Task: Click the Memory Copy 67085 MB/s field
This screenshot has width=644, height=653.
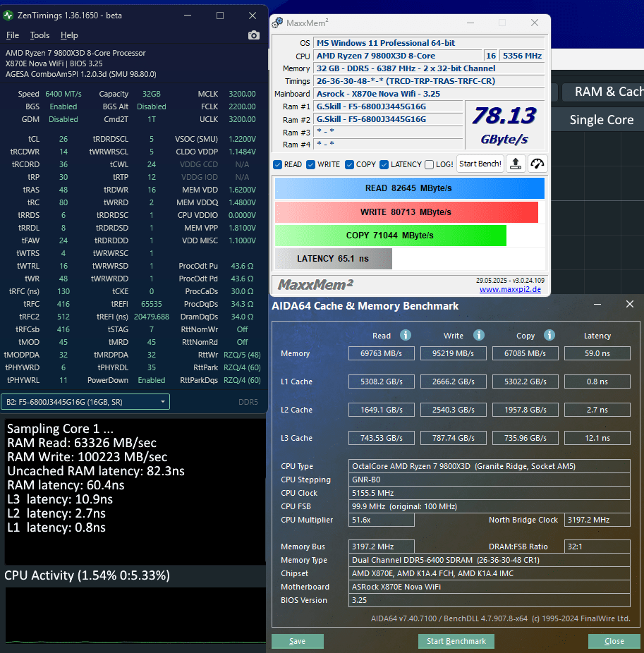Action: click(x=525, y=353)
